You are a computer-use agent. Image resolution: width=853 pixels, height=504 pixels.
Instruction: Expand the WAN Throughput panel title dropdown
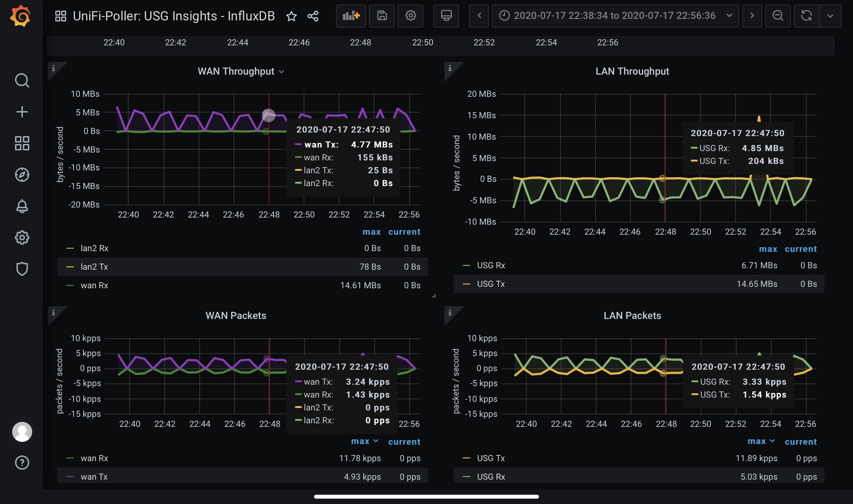click(281, 71)
